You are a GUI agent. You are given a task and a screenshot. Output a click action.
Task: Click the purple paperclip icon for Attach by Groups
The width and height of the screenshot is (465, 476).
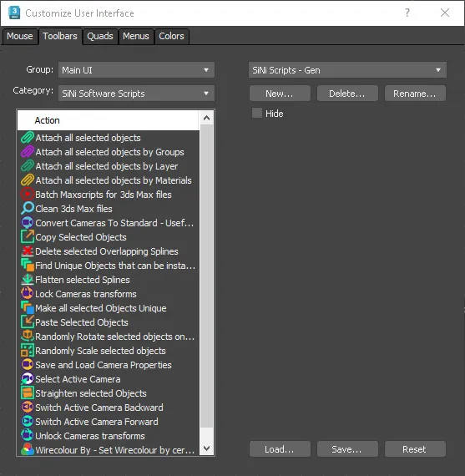28,152
